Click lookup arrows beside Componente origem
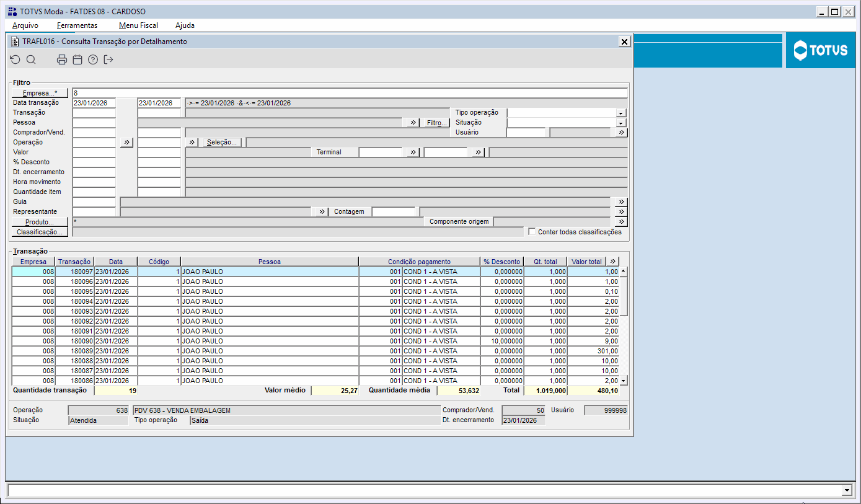The width and height of the screenshot is (861, 504). [620, 222]
